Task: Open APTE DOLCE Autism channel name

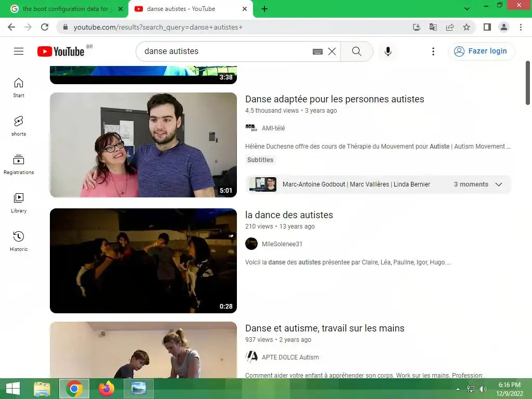Action: [290, 357]
